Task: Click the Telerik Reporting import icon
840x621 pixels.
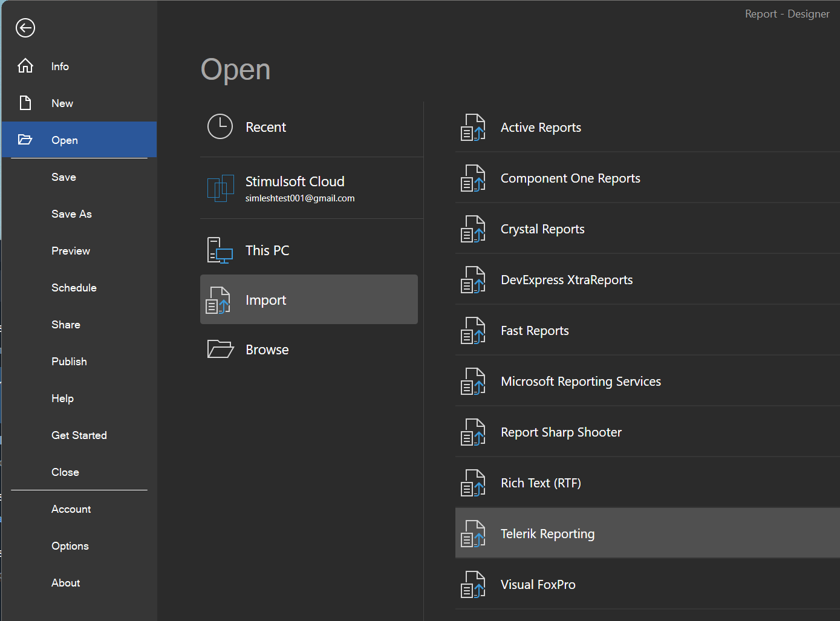Action: [474, 534]
